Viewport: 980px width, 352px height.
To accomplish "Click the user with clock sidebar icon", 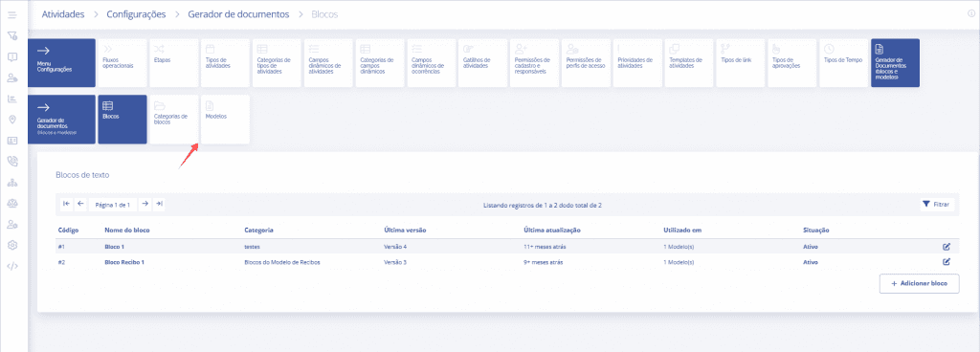I will 11,78.
